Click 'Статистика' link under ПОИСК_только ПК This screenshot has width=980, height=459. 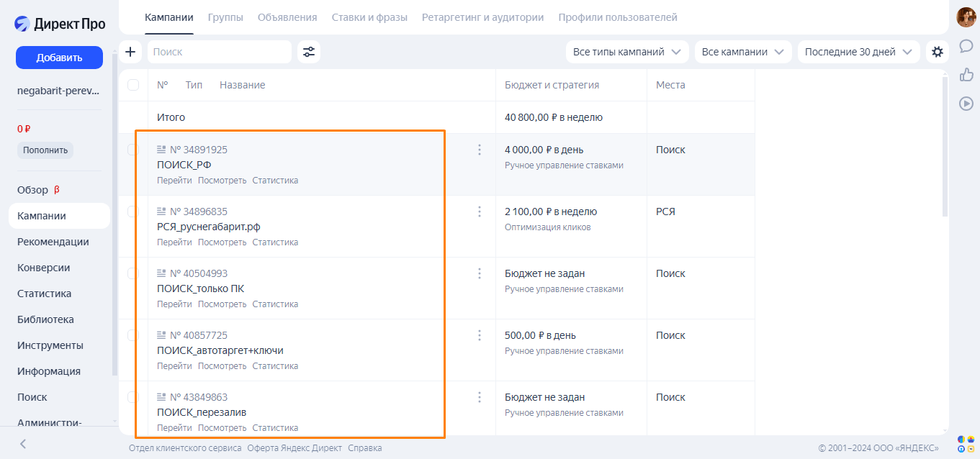[275, 304]
